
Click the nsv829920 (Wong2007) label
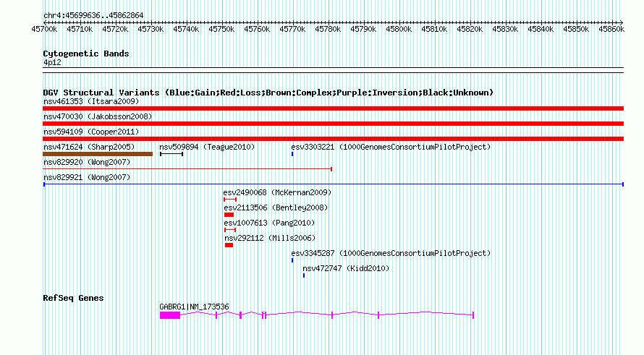[x=87, y=162]
